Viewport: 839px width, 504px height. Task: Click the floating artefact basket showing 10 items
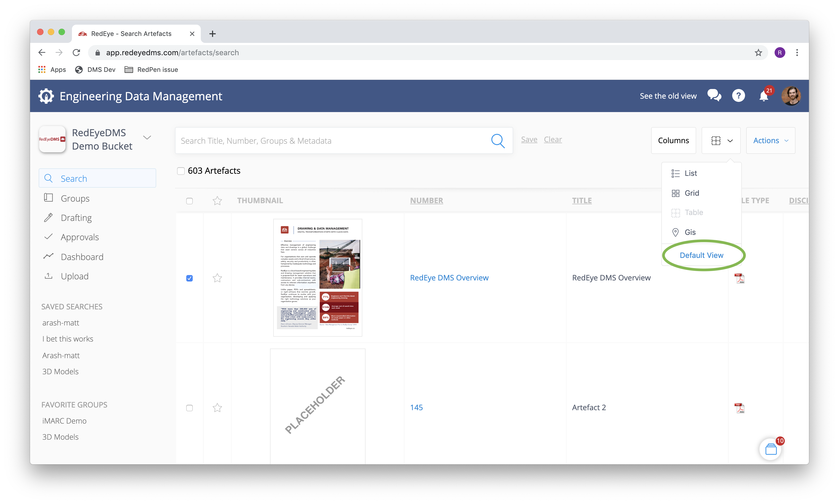[x=771, y=449]
